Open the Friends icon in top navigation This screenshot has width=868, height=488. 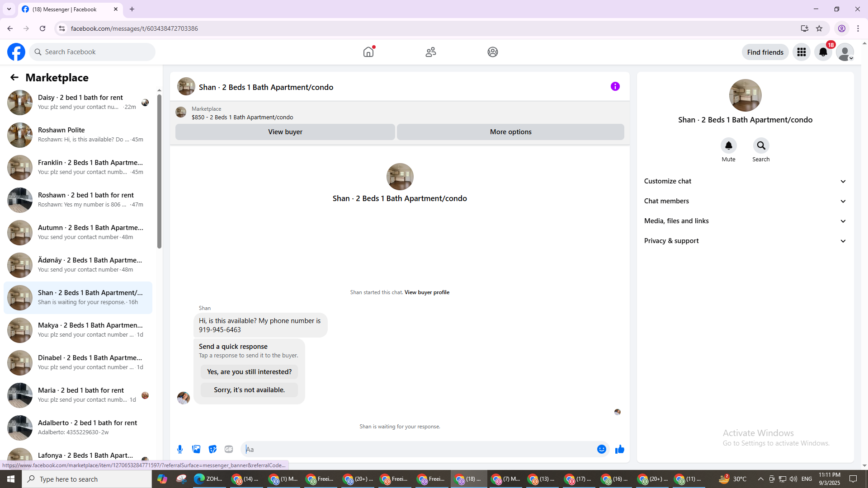431,52
